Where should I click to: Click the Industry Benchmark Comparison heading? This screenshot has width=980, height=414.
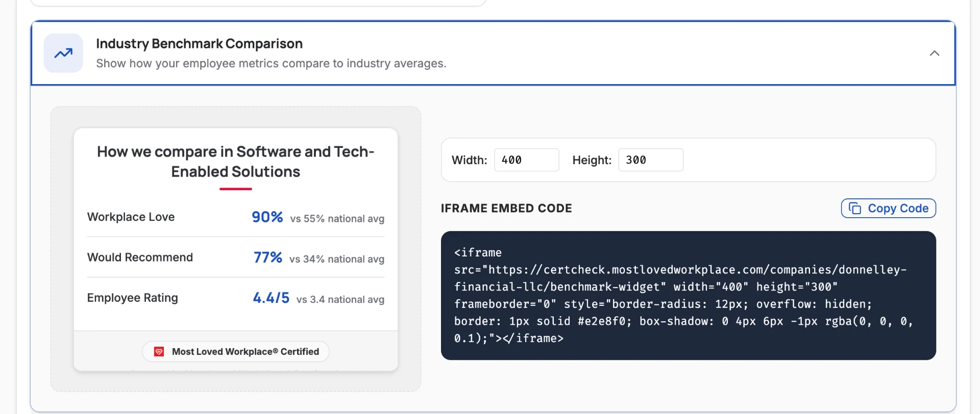pyautogui.click(x=199, y=44)
